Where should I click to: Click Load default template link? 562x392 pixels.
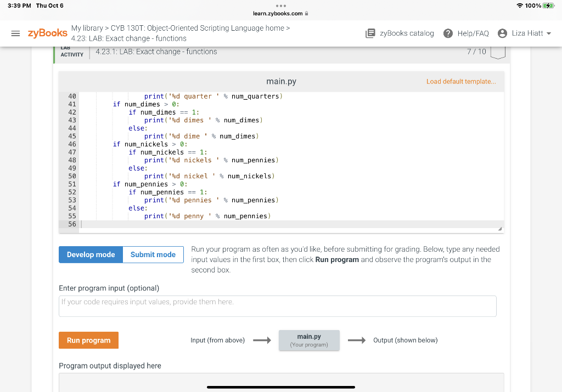pyautogui.click(x=461, y=82)
